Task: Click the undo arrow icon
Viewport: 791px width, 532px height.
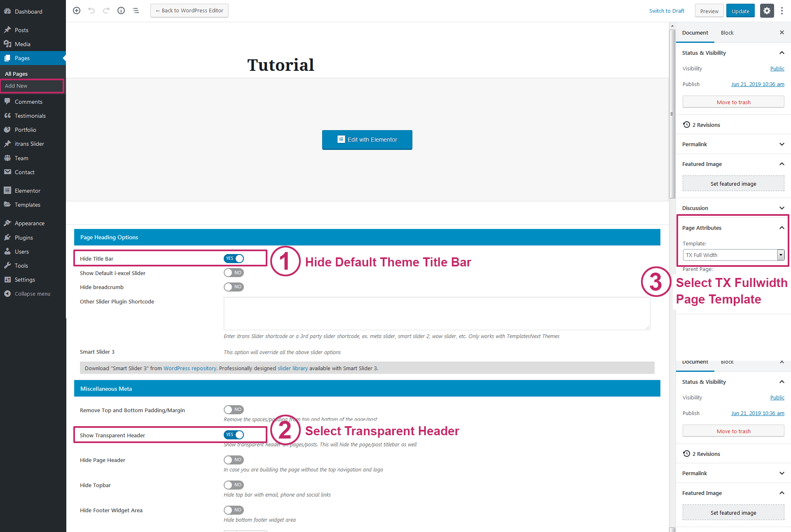Action: coord(91,11)
